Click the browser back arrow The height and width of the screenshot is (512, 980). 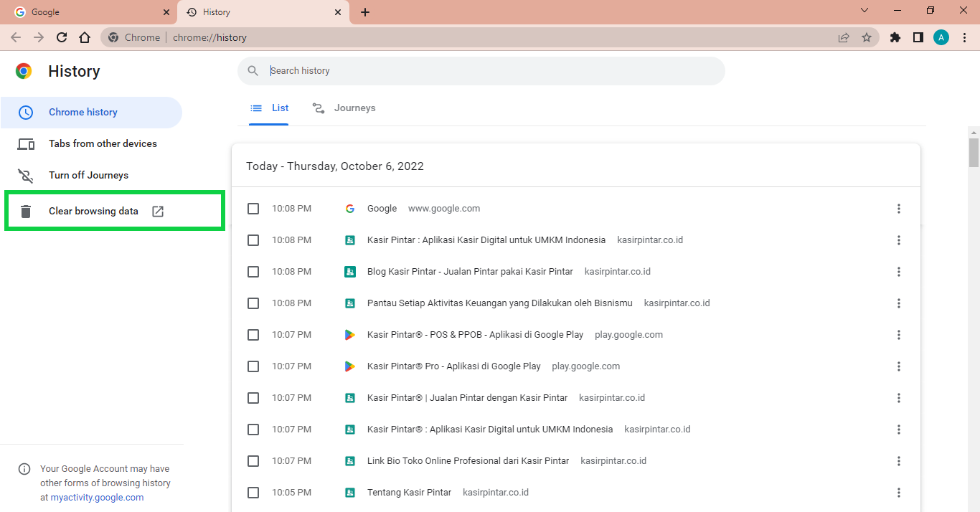click(16, 37)
